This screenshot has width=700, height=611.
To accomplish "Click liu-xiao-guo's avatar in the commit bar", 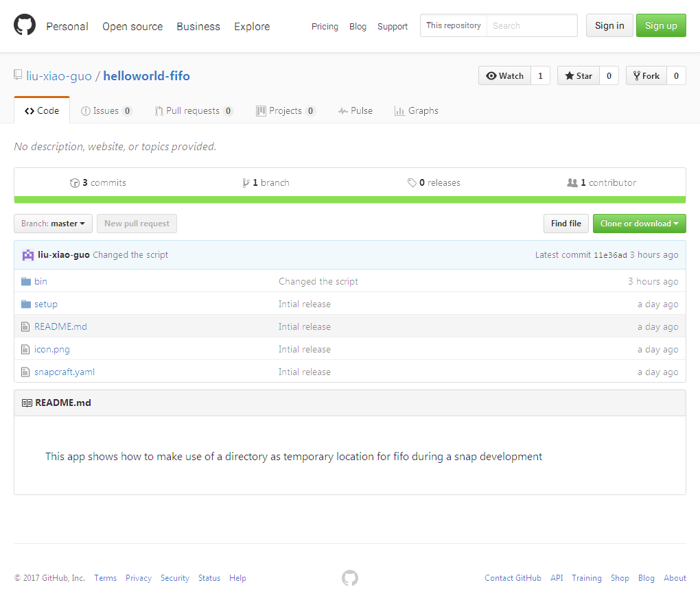I will tap(28, 255).
